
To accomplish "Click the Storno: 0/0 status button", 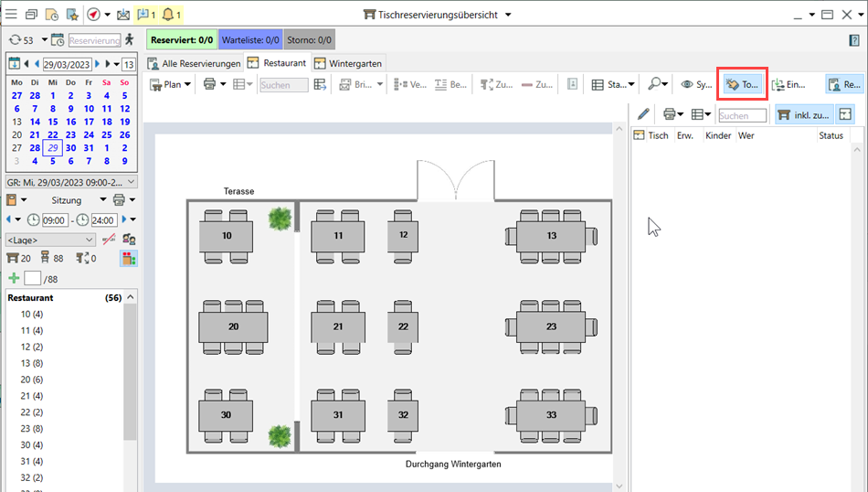I will (x=309, y=40).
